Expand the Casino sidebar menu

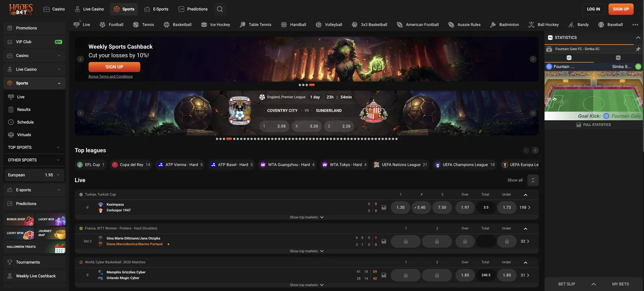coord(35,56)
